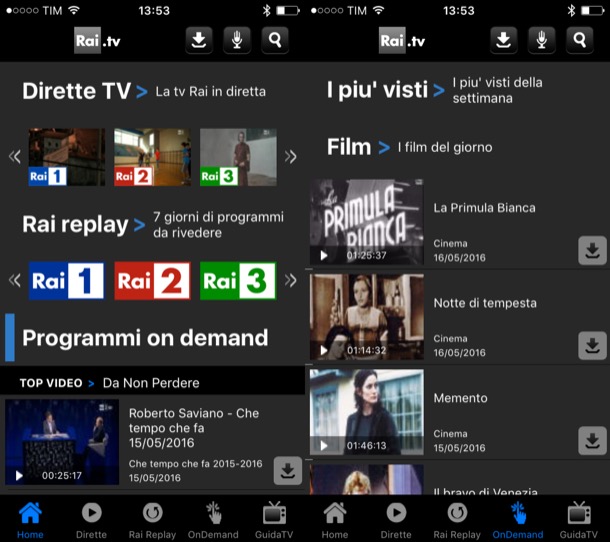
Task: Select Rai Replay tab on right screen
Action: click(457, 520)
